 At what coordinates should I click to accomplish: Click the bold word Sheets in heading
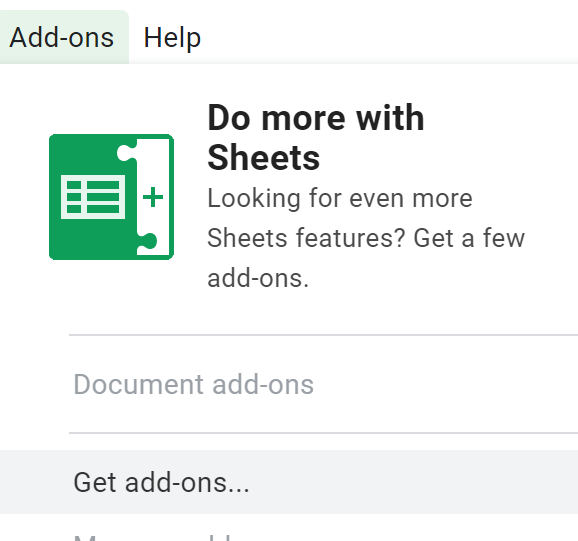[264, 158]
